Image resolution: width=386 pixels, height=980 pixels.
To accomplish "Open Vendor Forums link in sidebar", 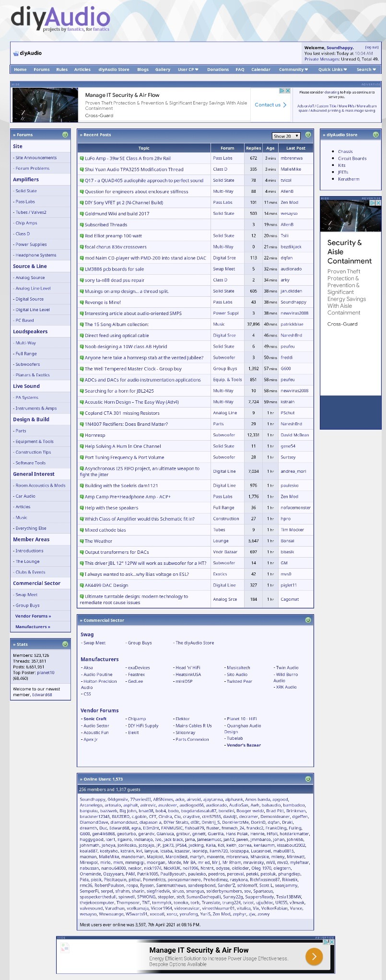I will pos(33,616).
